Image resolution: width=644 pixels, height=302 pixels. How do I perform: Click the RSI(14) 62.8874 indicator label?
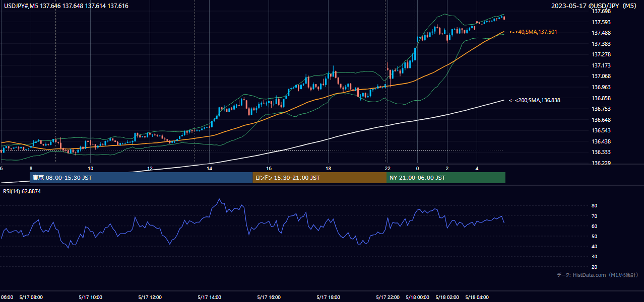click(x=22, y=191)
